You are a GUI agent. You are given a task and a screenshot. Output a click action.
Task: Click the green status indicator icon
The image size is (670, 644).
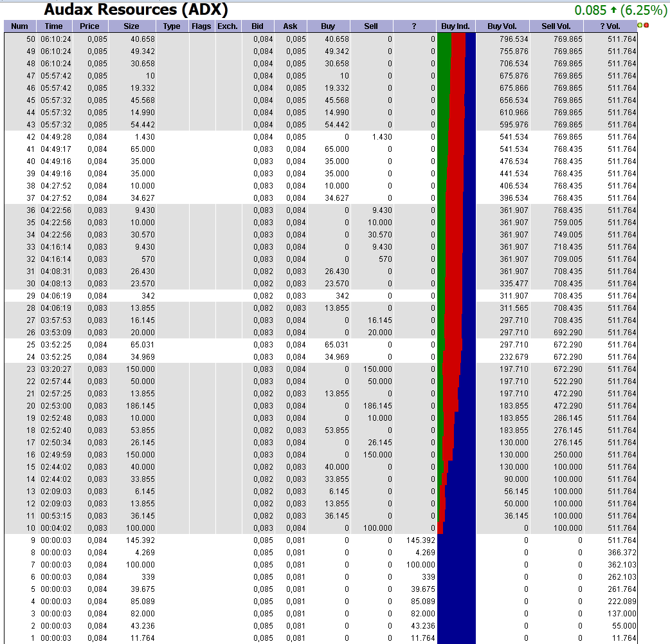(640, 25)
